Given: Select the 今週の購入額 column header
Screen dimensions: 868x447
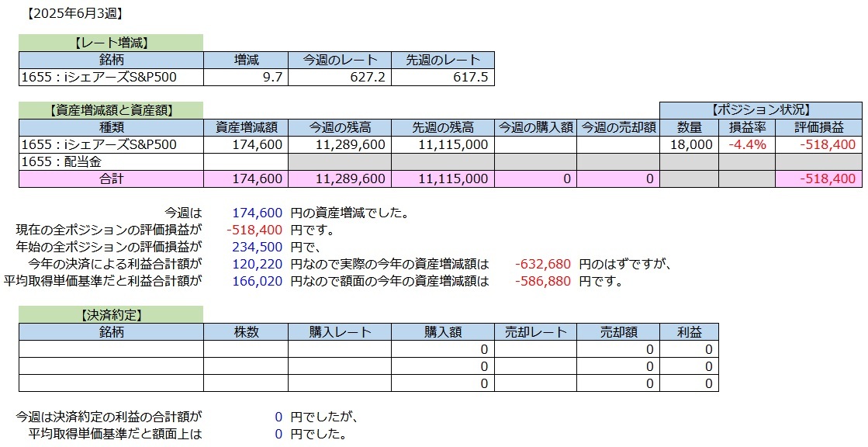Looking at the screenshot, I should pyautogui.click(x=535, y=127).
